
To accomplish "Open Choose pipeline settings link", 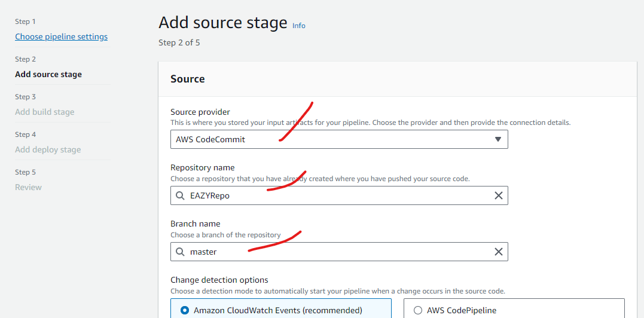I will click(x=61, y=36).
